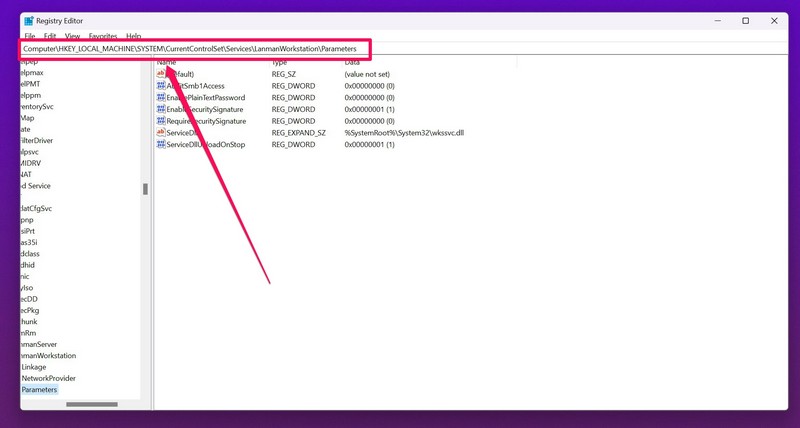Image resolution: width=800 pixels, height=428 pixels.
Task: Click the REG_SZ type cell
Action: pos(284,74)
